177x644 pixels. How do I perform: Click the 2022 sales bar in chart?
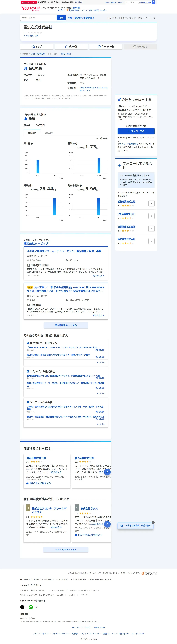[x=38, y=166]
